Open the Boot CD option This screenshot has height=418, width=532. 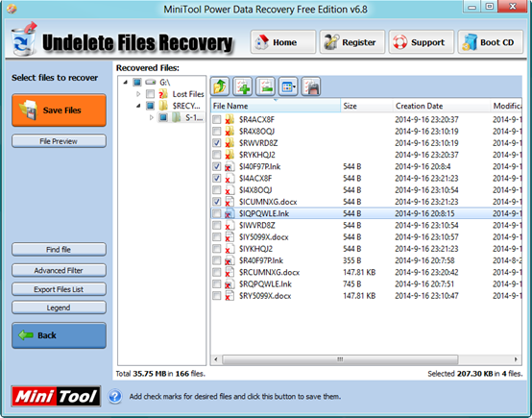point(491,42)
